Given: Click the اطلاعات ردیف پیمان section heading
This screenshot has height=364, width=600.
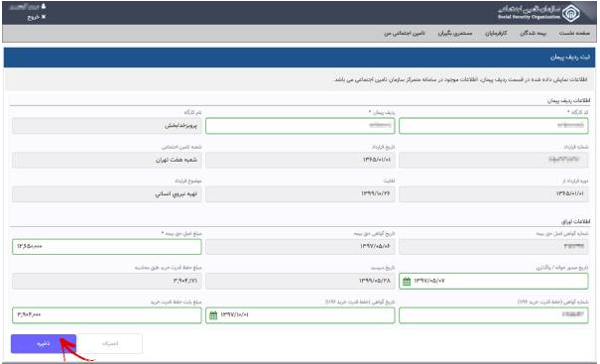Looking at the screenshot, I should coord(568,100).
